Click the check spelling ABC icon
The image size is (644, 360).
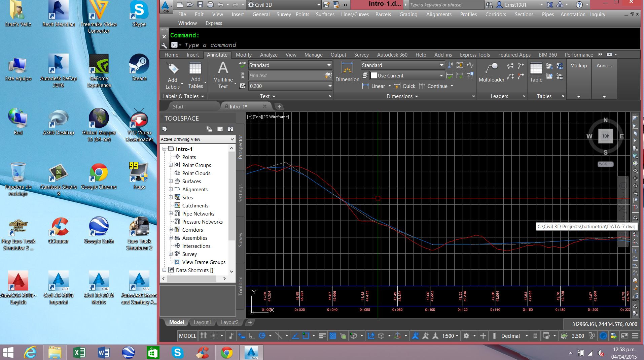(x=242, y=65)
